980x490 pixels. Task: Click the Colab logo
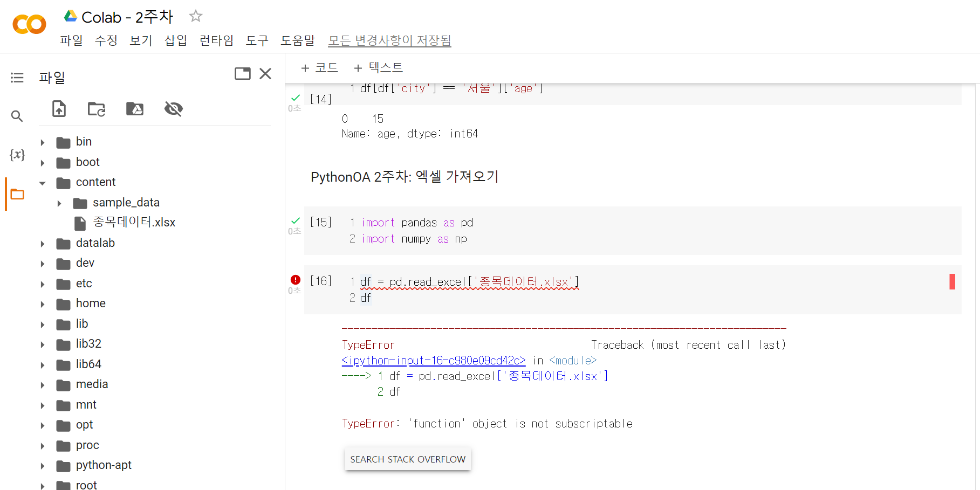pyautogui.click(x=29, y=24)
